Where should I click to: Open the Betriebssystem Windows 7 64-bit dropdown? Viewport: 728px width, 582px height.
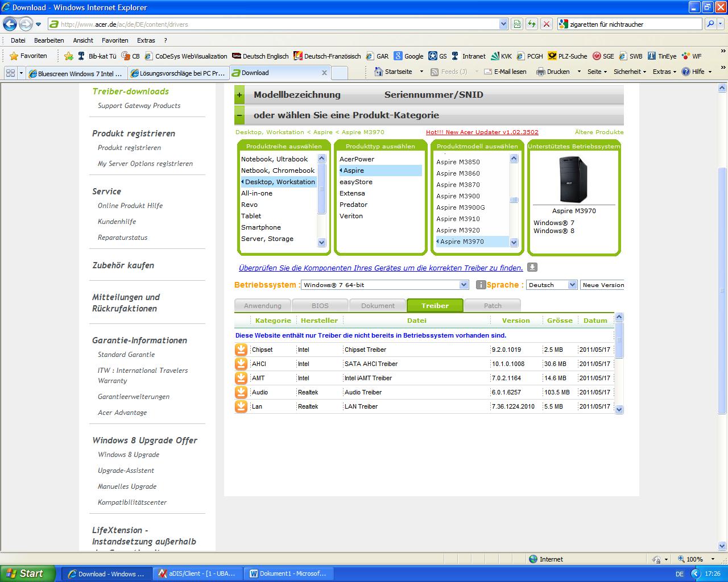tap(385, 285)
